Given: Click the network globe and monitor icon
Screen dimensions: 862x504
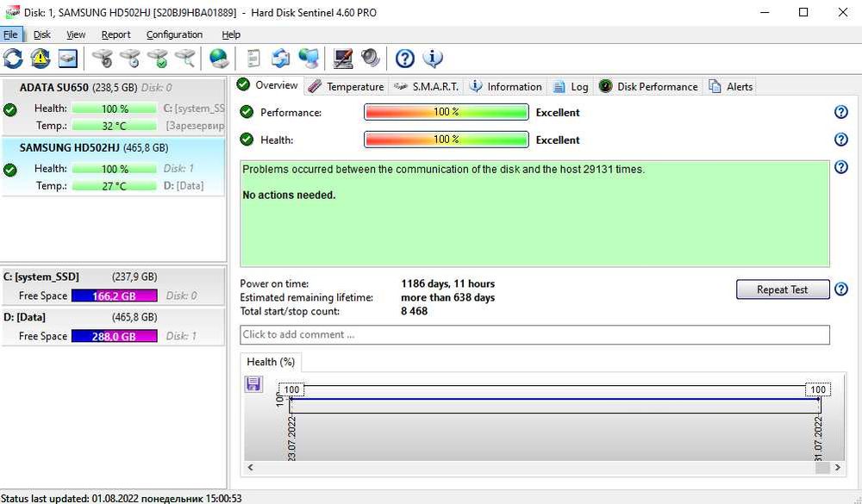Looking at the screenshot, I should click(x=309, y=59).
